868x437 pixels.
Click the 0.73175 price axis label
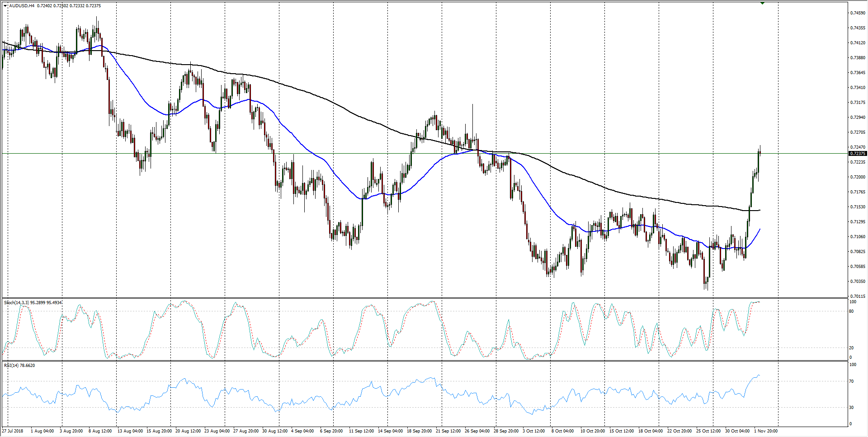pos(858,103)
